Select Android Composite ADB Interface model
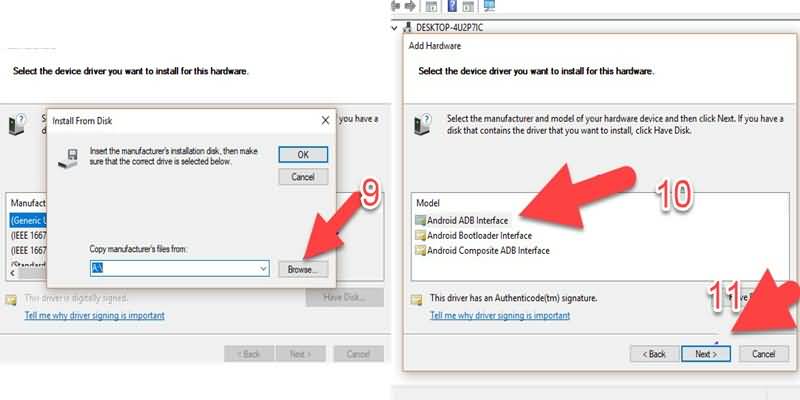Screen dimensions: 800x400 coord(482,251)
